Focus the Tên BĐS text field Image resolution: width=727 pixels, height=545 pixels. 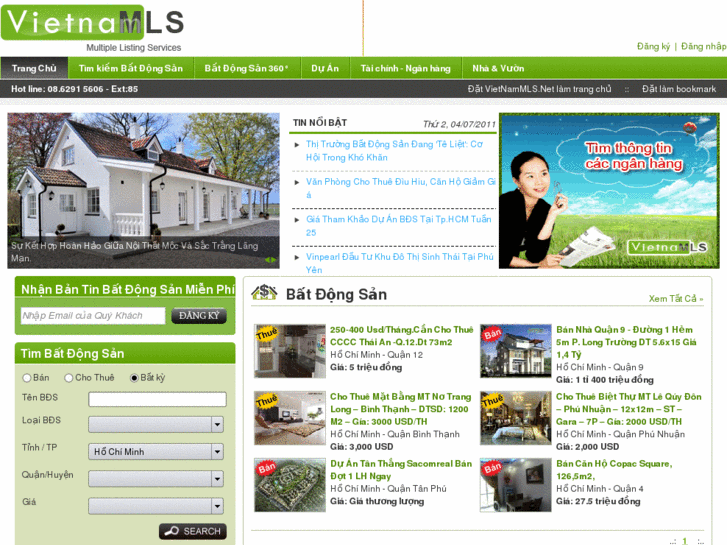click(157, 399)
